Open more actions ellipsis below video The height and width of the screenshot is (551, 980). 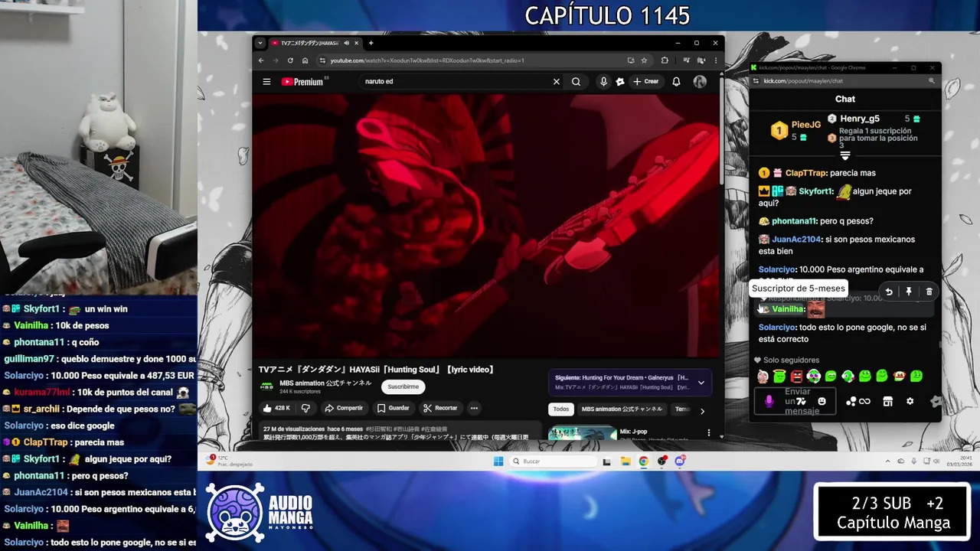coord(474,408)
